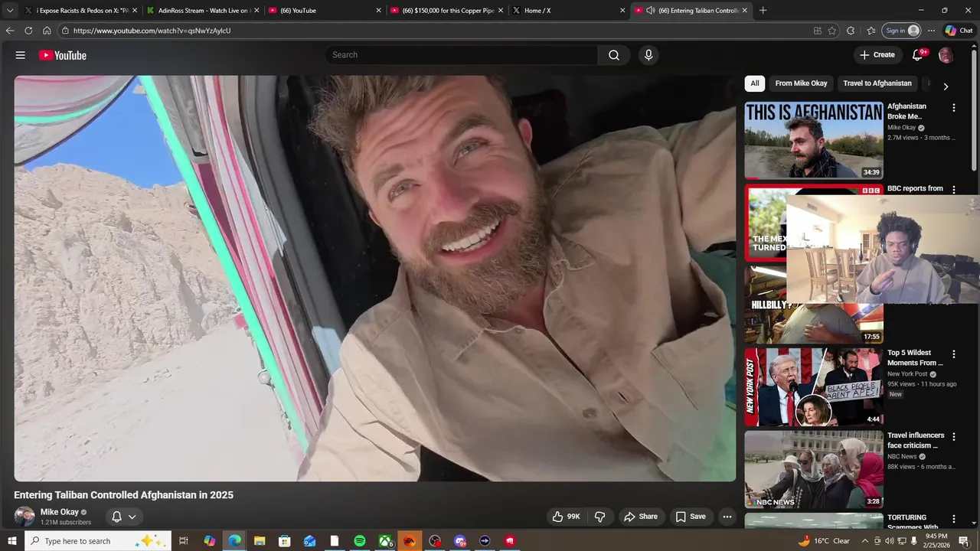980x551 pixels.
Task: Open options for Afghanistan Broke Me video
Action: tap(954, 108)
